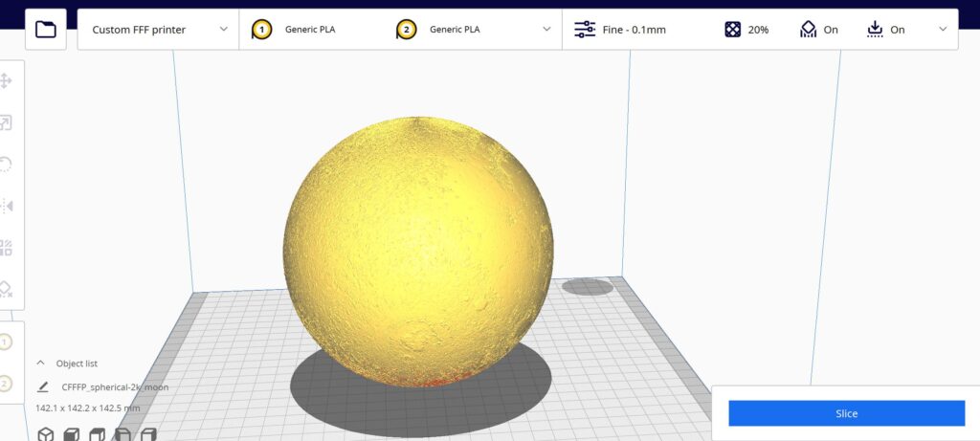
Task: Switch to top view cube
Action: [97, 434]
